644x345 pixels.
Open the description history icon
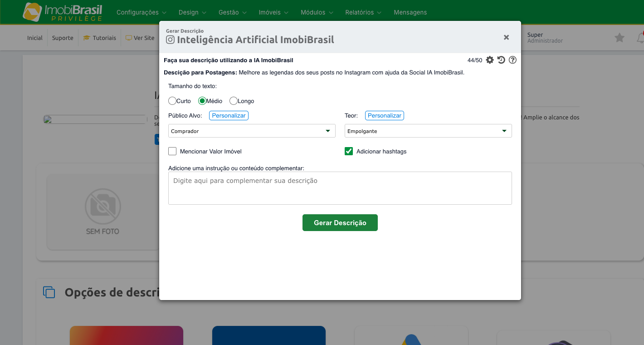(501, 60)
